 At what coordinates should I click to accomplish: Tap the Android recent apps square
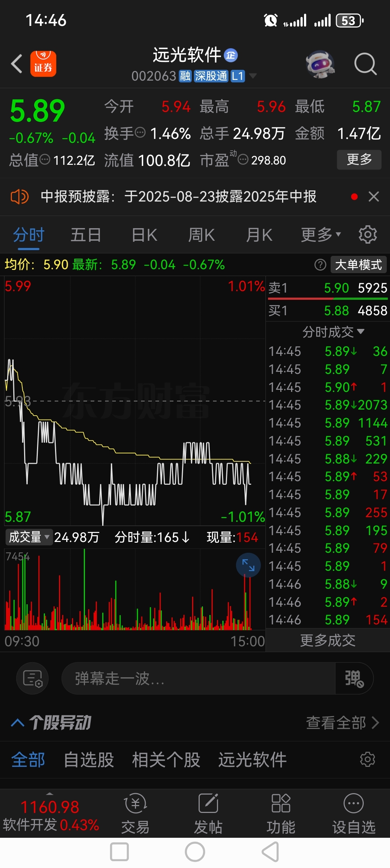[x=119, y=852]
